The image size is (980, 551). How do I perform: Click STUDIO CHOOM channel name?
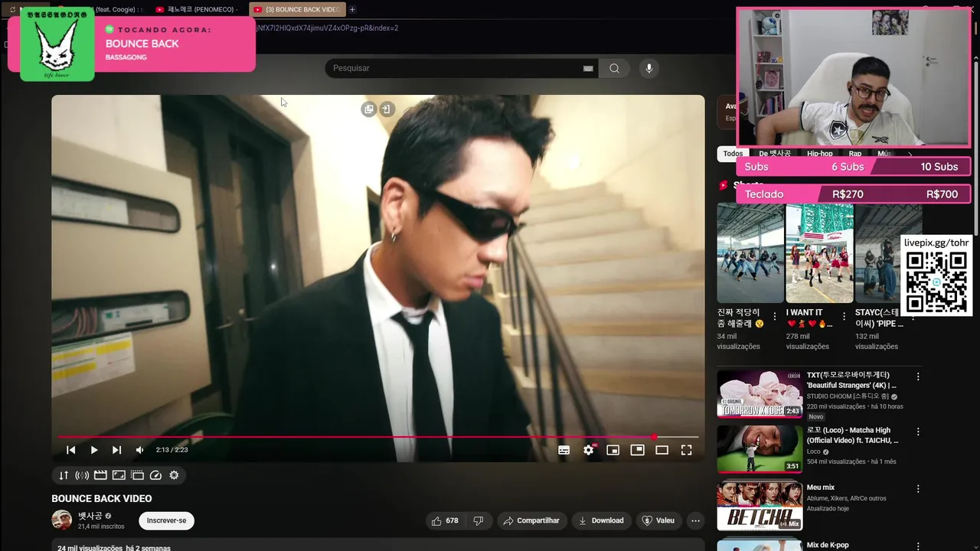tap(848, 396)
